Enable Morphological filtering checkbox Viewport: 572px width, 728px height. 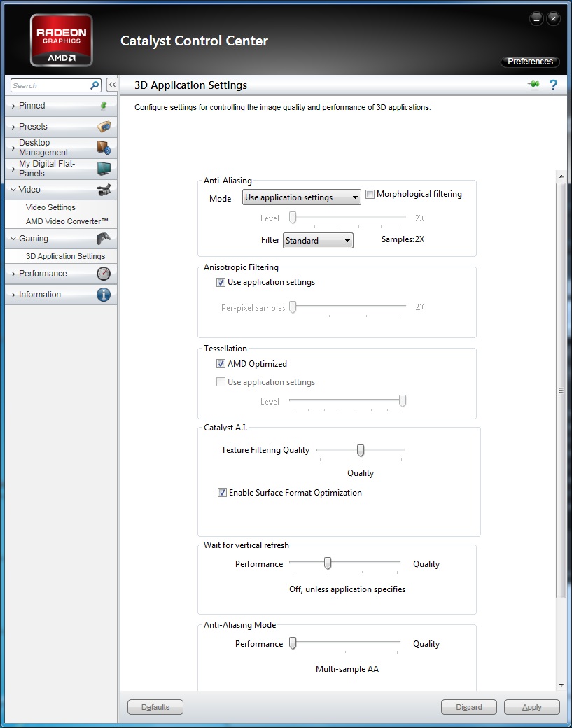[x=370, y=195]
